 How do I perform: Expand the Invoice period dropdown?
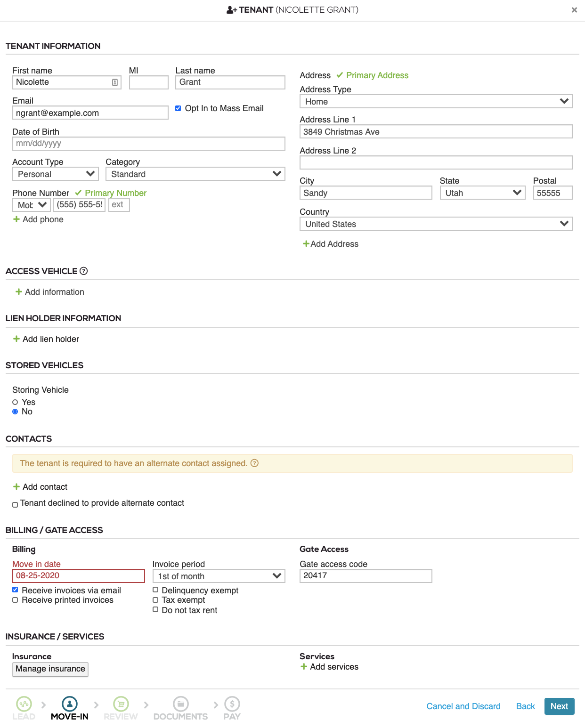218,575
